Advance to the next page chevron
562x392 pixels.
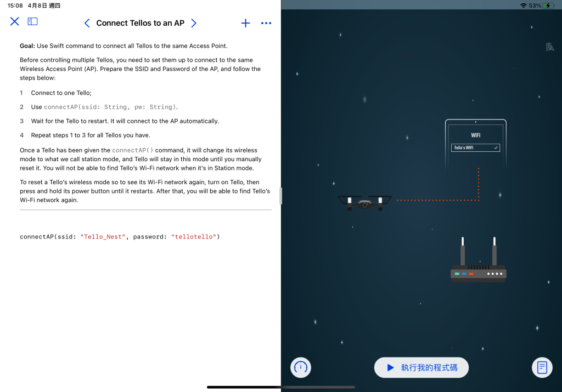point(193,23)
